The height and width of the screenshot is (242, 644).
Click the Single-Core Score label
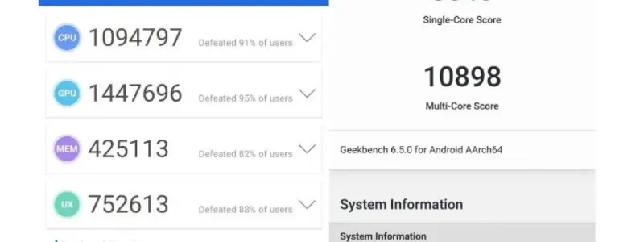[x=462, y=20]
